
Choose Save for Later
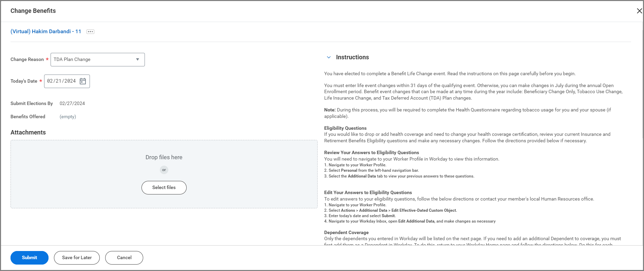coord(77,258)
